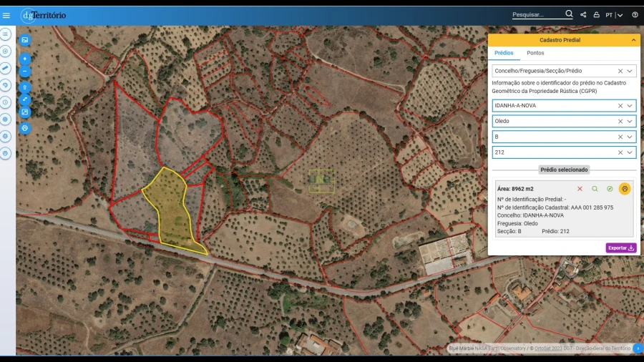
Task: Select the Prédios tab
Action: tap(504, 53)
